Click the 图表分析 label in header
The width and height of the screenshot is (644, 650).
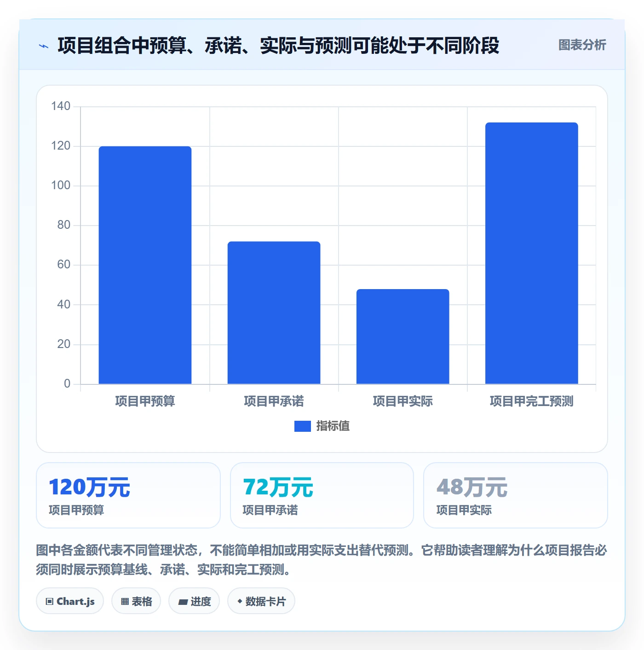[x=582, y=45]
